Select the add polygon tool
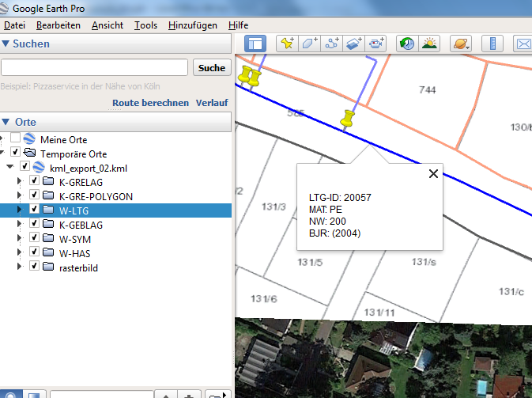 (x=310, y=44)
